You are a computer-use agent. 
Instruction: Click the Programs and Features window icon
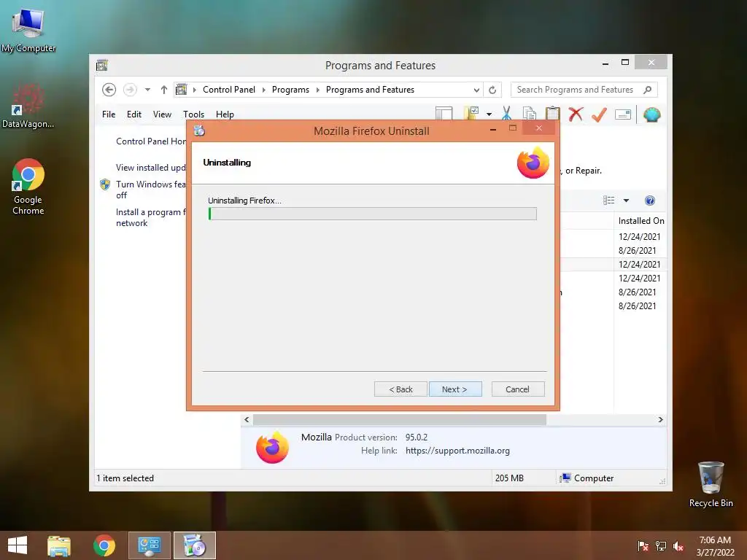pyautogui.click(x=102, y=65)
